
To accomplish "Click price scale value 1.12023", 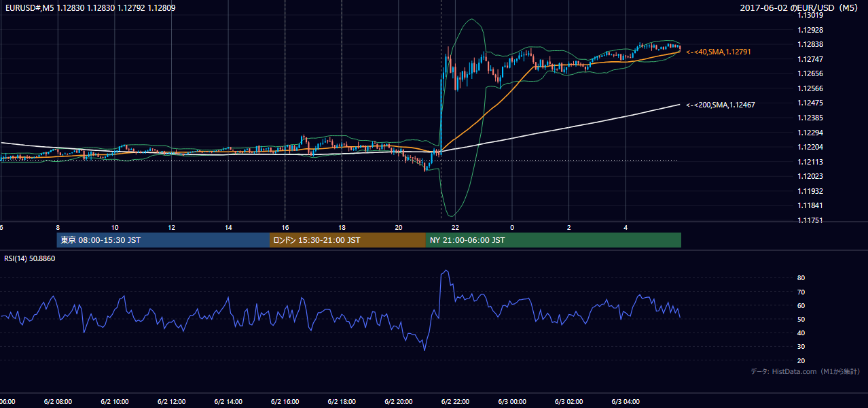I will (810, 176).
